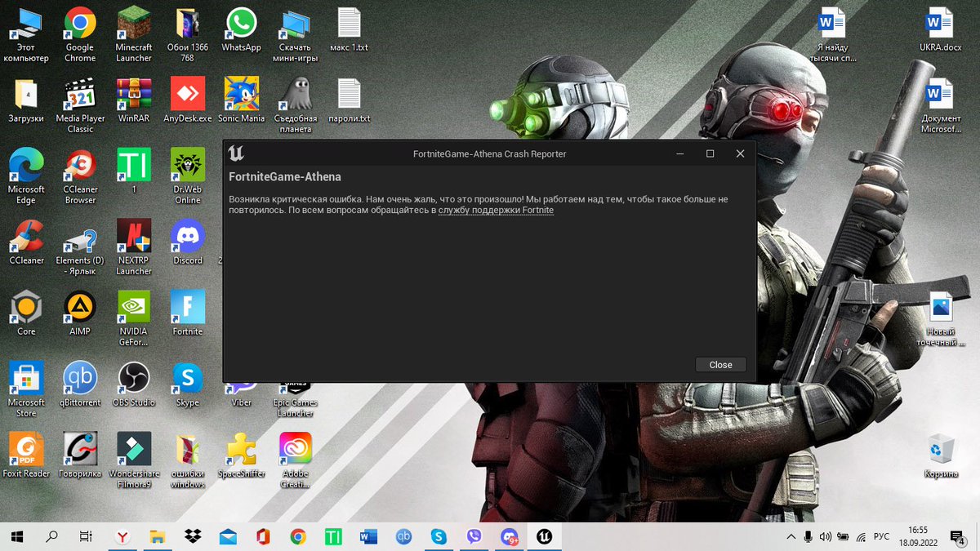Viewport: 980px width, 551px height.
Task: Select NVIDIA GeForce desktop icon
Action: click(x=134, y=318)
